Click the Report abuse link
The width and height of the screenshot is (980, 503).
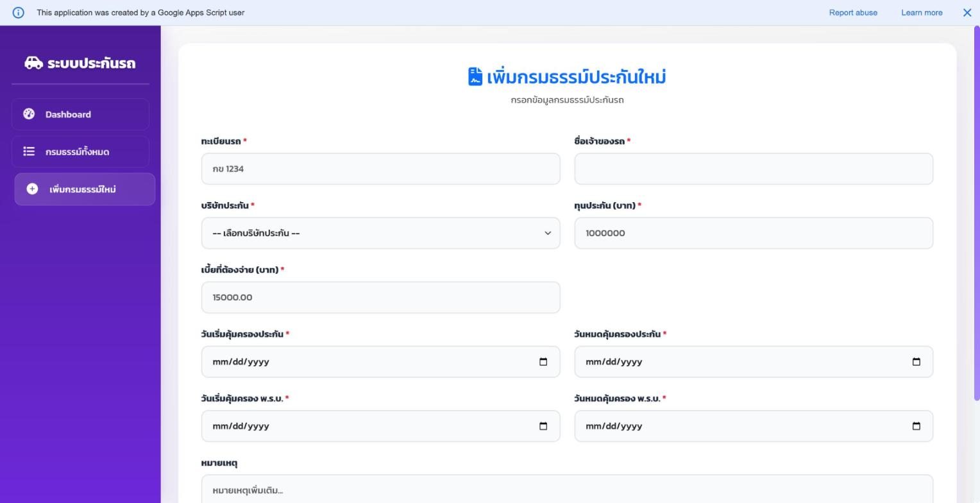pyautogui.click(x=853, y=13)
